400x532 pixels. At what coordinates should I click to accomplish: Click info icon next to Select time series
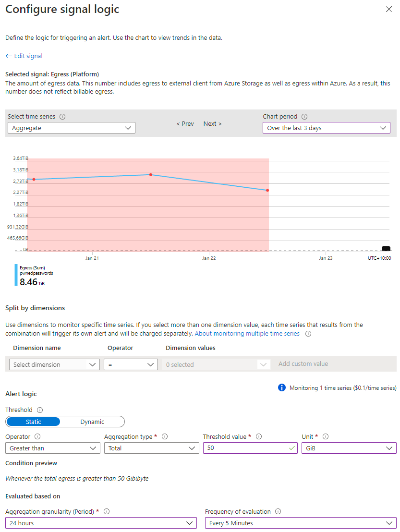(62, 117)
